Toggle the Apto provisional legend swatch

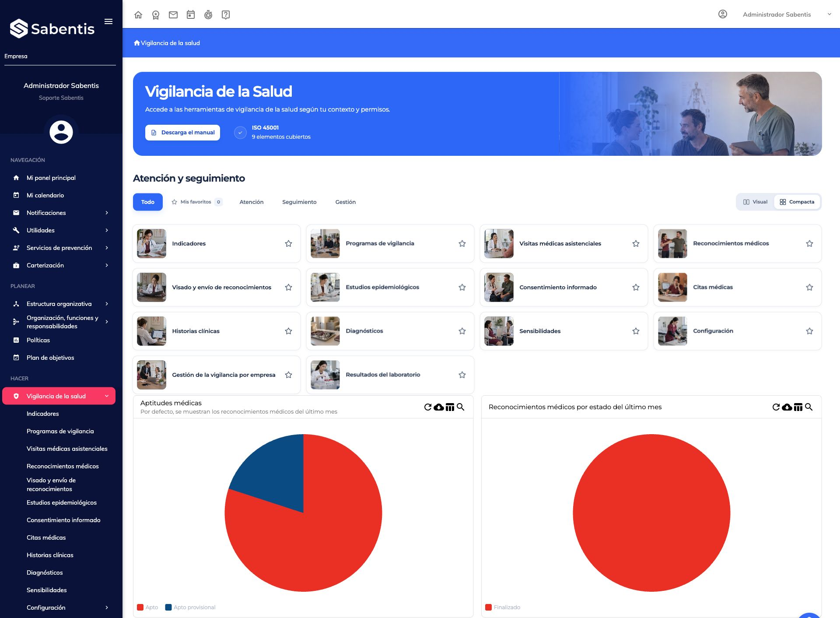point(168,607)
